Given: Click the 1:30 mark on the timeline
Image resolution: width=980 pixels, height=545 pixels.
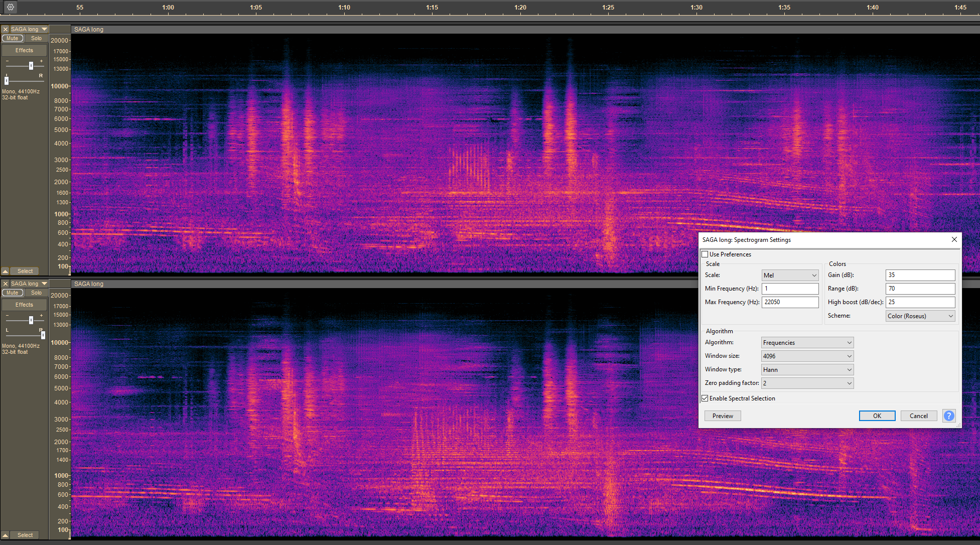Looking at the screenshot, I should click(696, 8).
